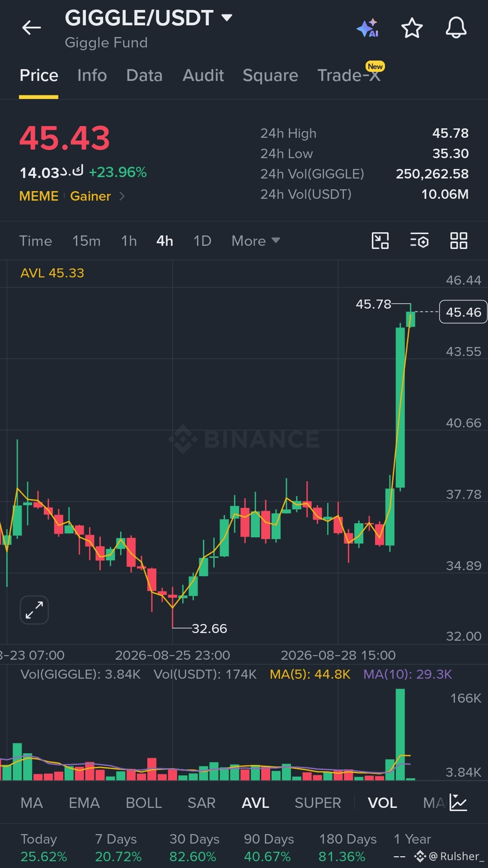Select the 1h timeframe
This screenshot has height=868, width=488.
click(x=129, y=241)
